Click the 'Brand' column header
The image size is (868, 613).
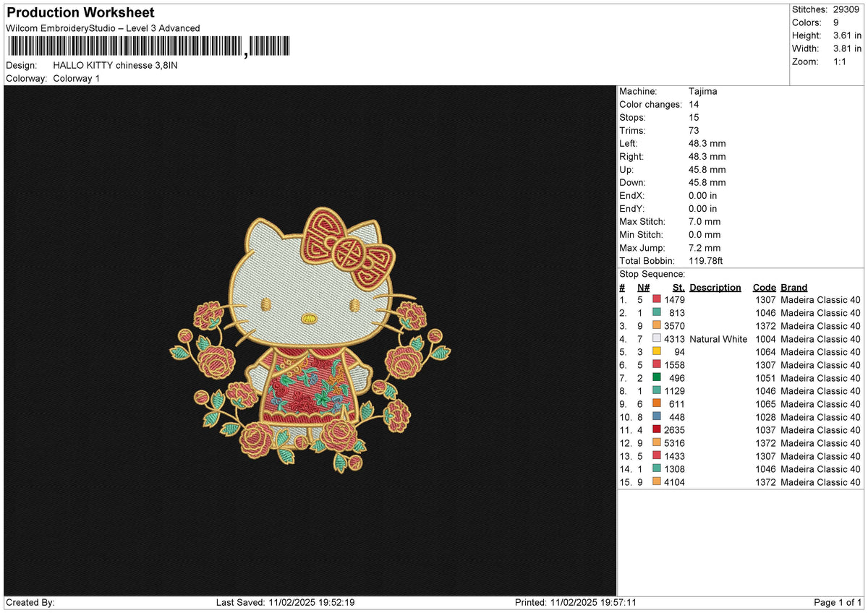click(x=794, y=287)
